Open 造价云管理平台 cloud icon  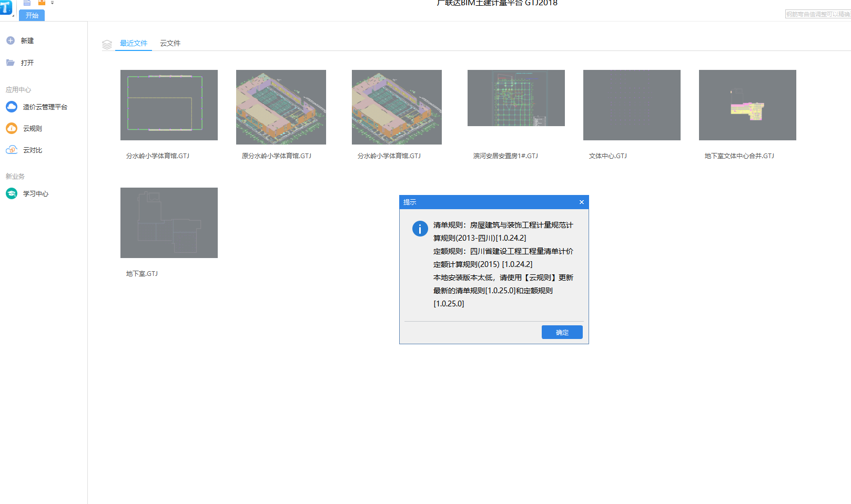click(12, 107)
